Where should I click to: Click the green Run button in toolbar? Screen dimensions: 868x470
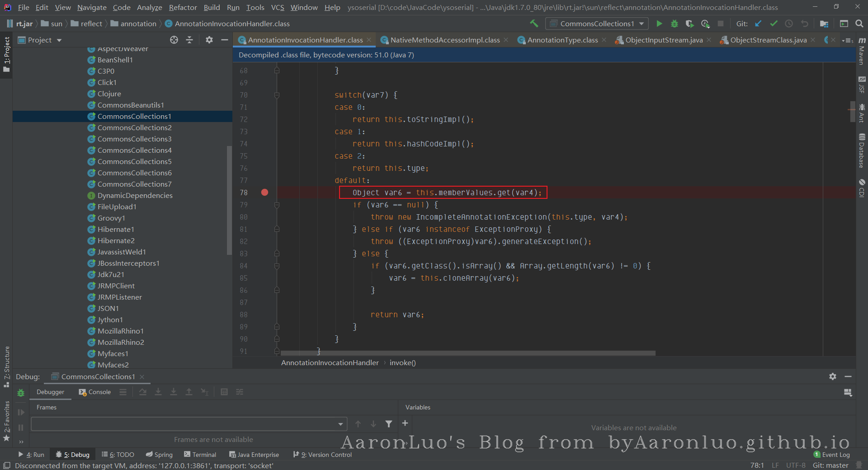pos(659,23)
